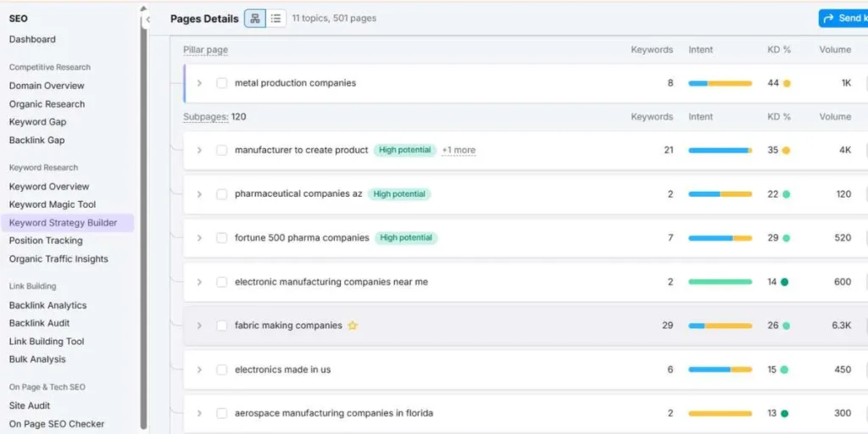Expand the fabric making companies row
Viewport: 868px width, 434px height.
[199, 325]
